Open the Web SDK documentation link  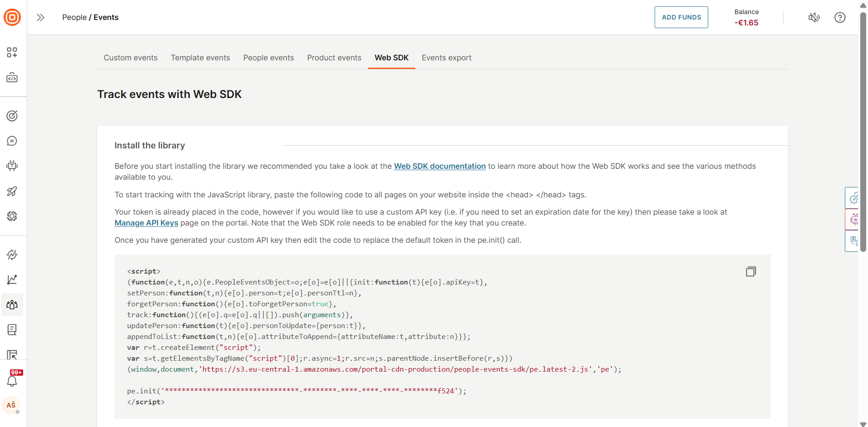(x=439, y=166)
